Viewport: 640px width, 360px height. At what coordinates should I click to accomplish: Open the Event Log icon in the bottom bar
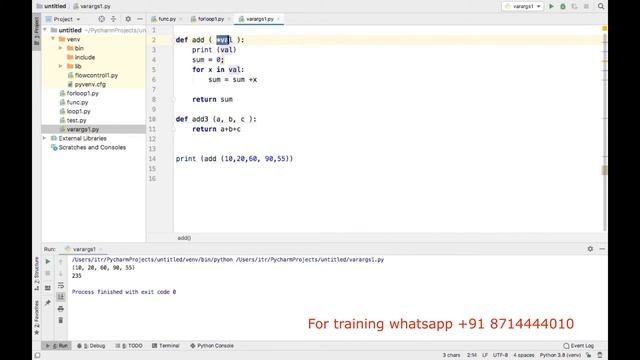coord(579,346)
